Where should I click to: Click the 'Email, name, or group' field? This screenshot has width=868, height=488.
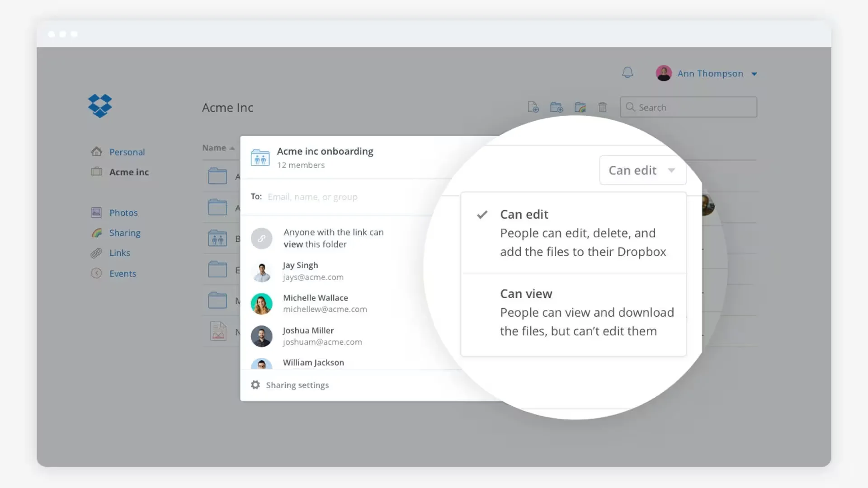tap(313, 197)
